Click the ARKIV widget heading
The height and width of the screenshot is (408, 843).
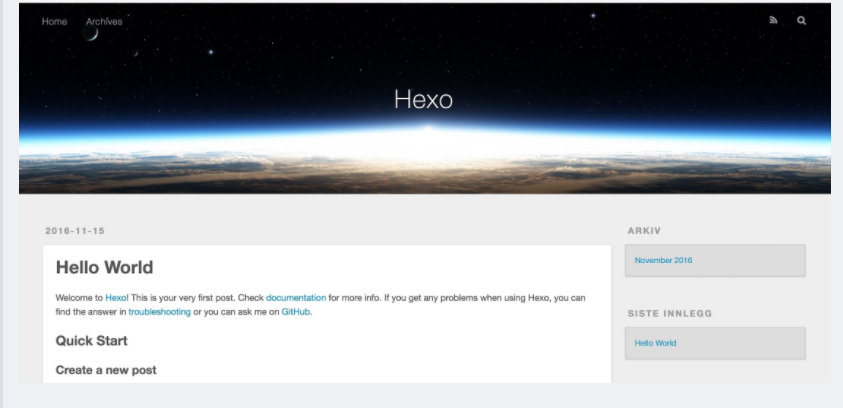click(x=644, y=231)
